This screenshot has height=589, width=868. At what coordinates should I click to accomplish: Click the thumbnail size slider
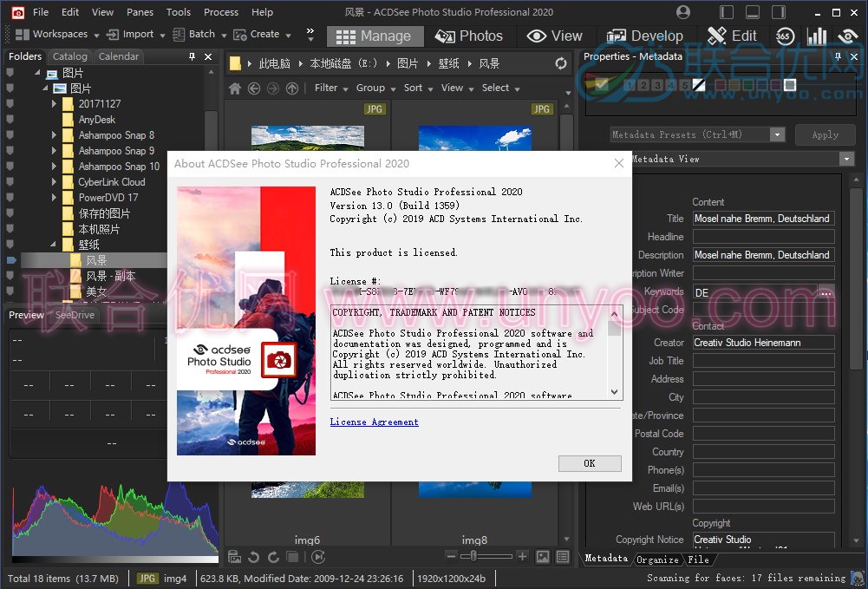[x=486, y=556]
